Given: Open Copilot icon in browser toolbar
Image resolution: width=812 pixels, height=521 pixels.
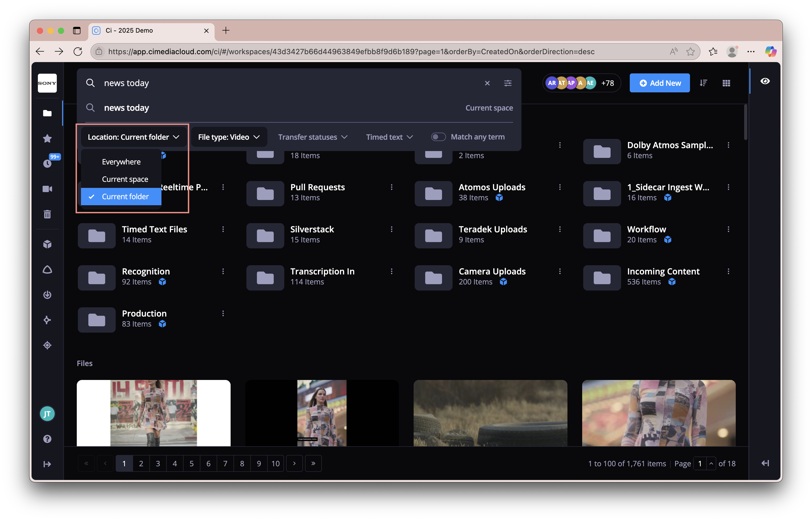Looking at the screenshot, I should tap(770, 51).
